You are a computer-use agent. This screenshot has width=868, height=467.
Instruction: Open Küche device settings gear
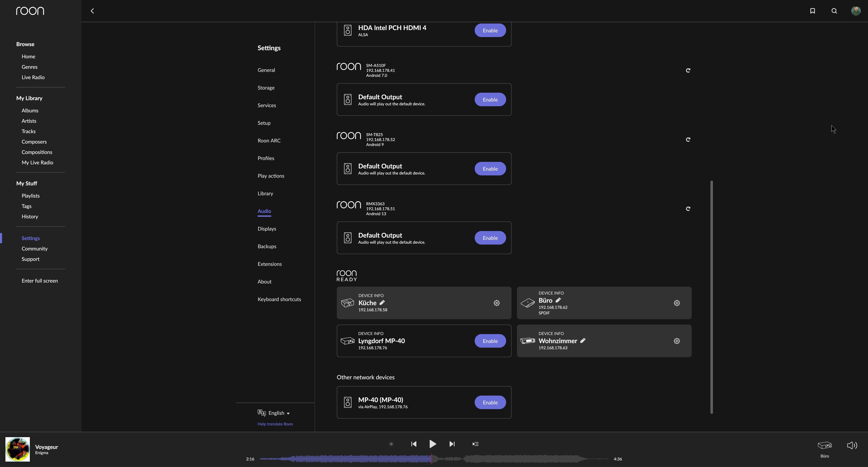(x=497, y=303)
